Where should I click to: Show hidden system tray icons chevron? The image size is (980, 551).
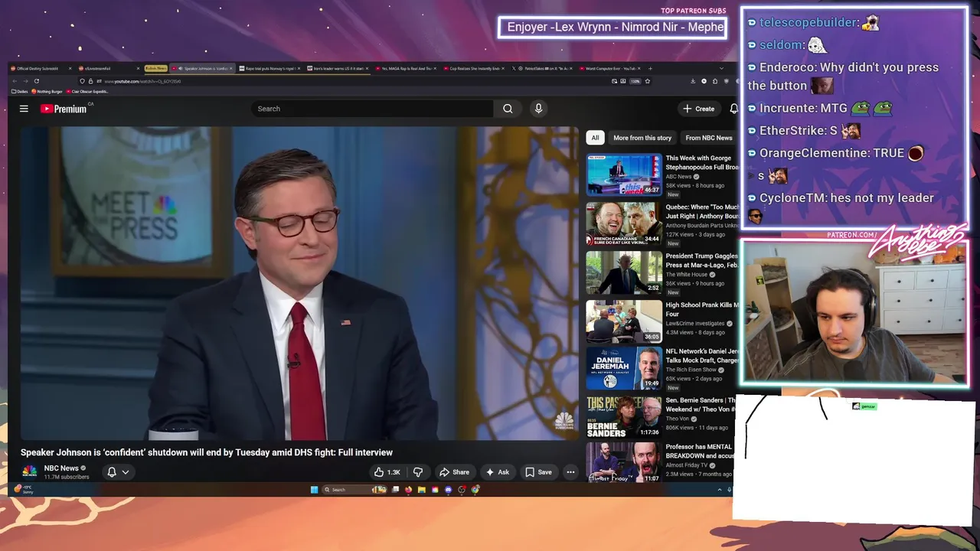point(719,490)
